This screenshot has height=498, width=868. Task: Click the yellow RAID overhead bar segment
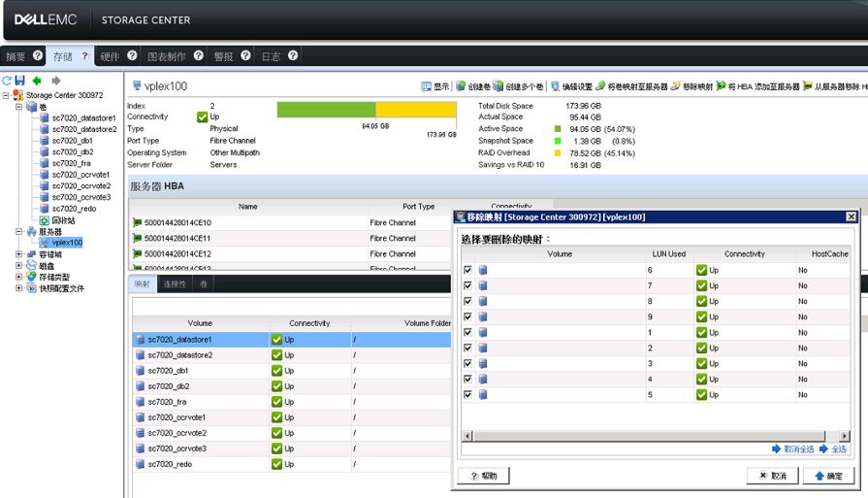click(x=416, y=109)
